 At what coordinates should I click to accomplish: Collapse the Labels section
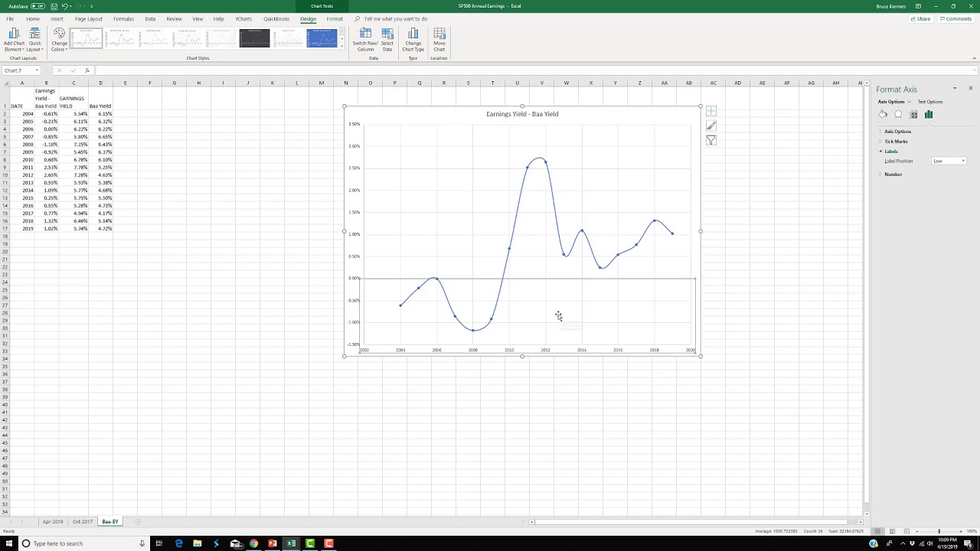pos(889,152)
